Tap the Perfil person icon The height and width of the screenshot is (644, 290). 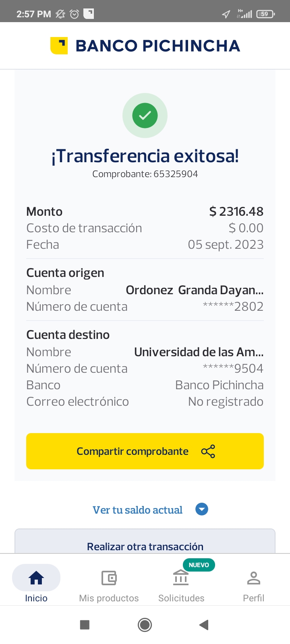pyautogui.click(x=254, y=578)
